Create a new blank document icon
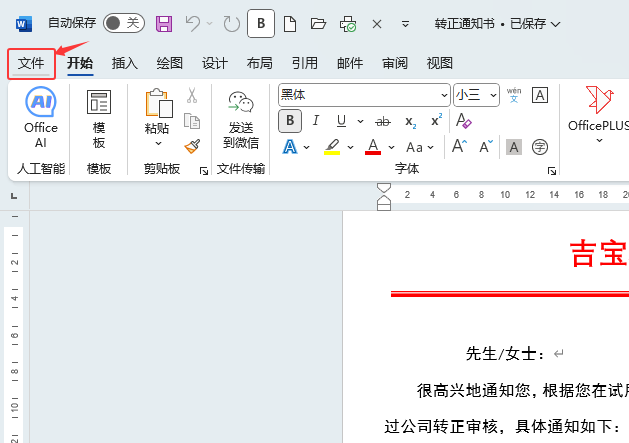 290,24
